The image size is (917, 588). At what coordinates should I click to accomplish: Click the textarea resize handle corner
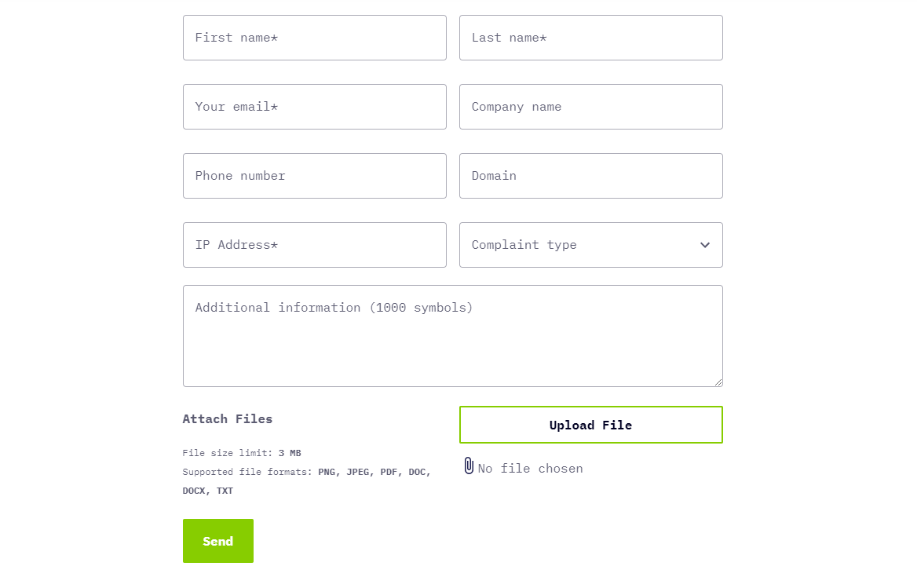coord(718,382)
